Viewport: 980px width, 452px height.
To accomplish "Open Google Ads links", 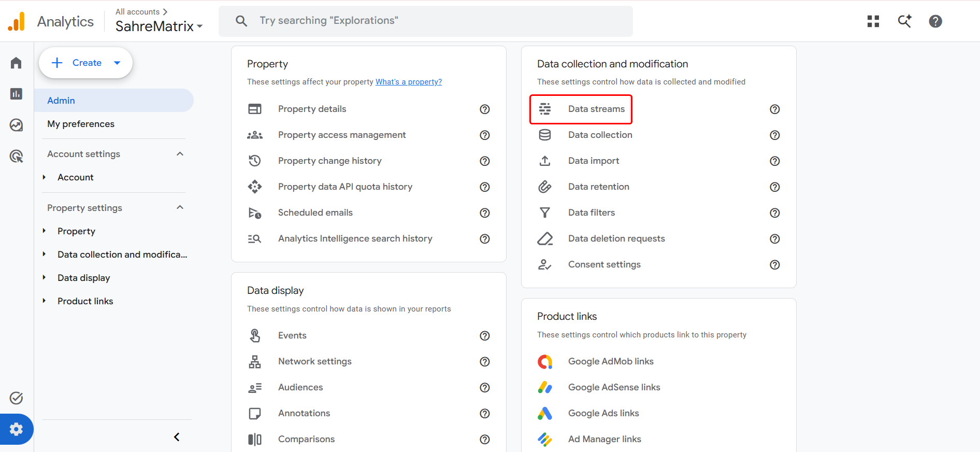I will point(603,413).
